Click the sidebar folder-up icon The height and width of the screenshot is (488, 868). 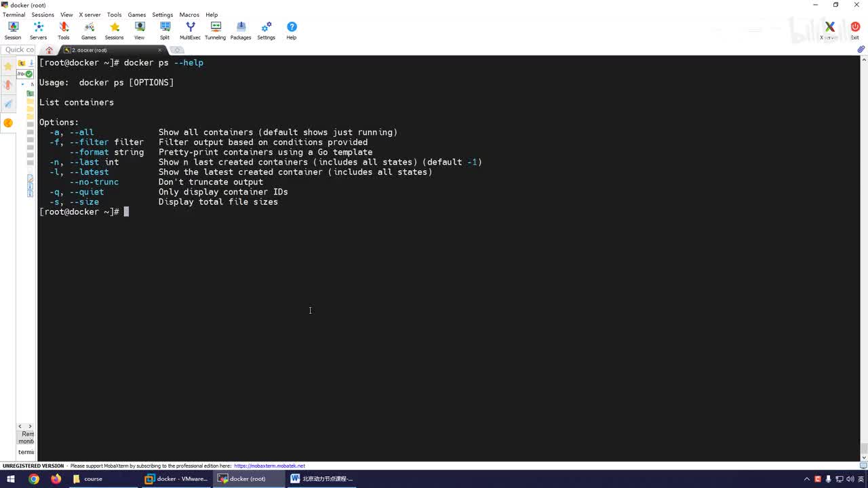click(x=22, y=63)
